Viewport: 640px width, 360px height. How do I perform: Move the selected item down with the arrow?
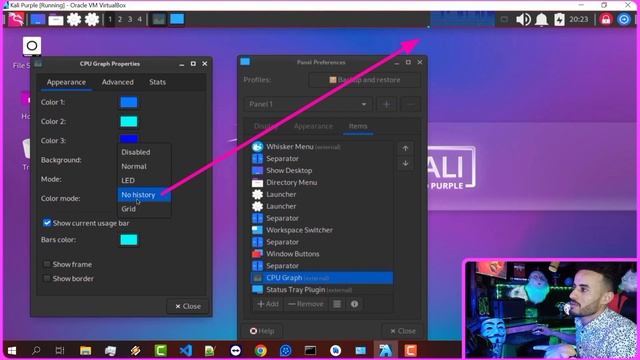(405, 163)
